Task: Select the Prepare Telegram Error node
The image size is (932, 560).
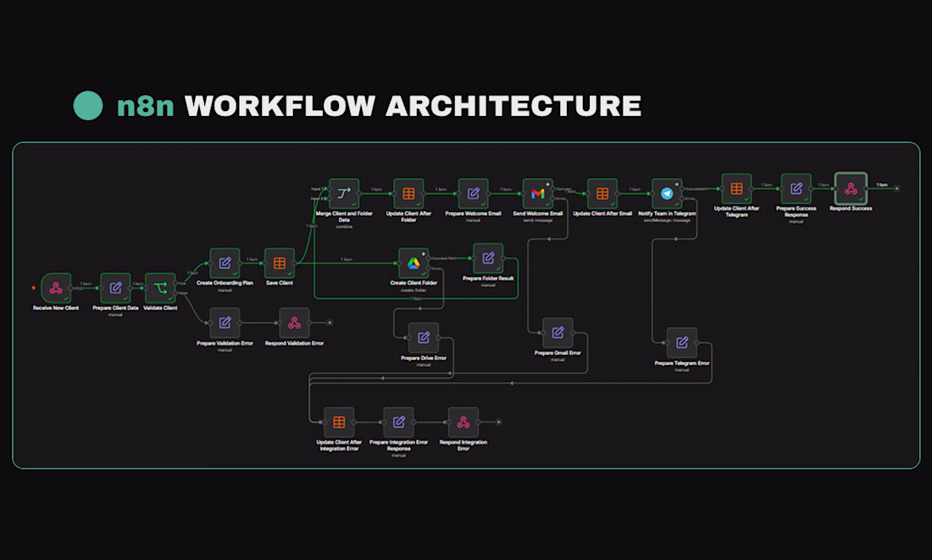Action: coord(682,343)
